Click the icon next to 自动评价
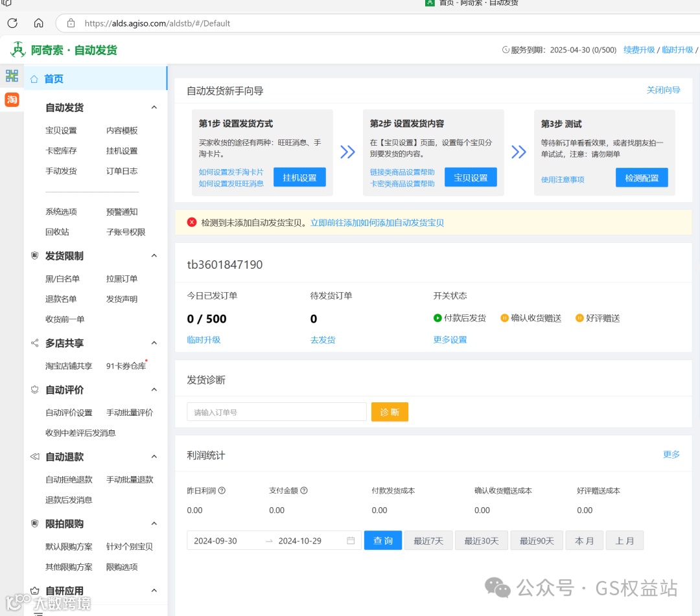The width and height of the screenshot is (700, 616). tap(34, 389)
